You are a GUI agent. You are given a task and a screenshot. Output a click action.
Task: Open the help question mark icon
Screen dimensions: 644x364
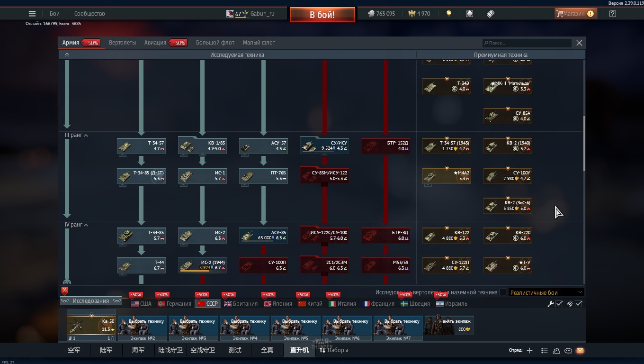[x=613, y=14]
